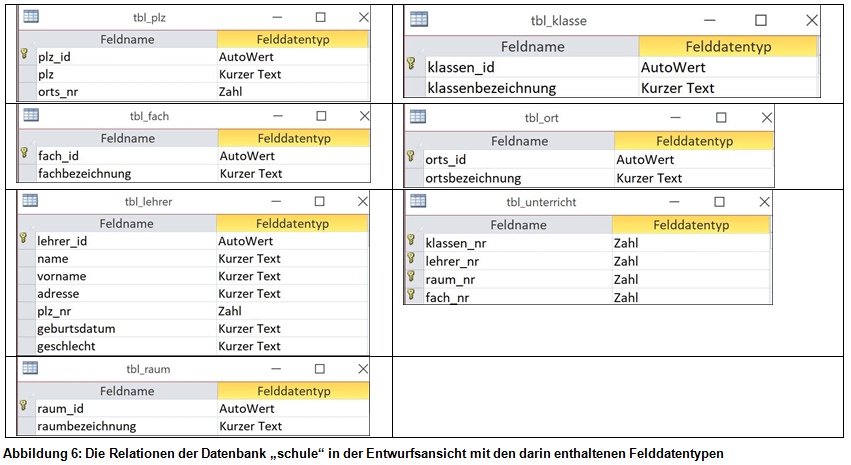Click the key icon next to lehrer_nr
The height and width of the screenshot is (465, 851).
(x=410, y=261)
